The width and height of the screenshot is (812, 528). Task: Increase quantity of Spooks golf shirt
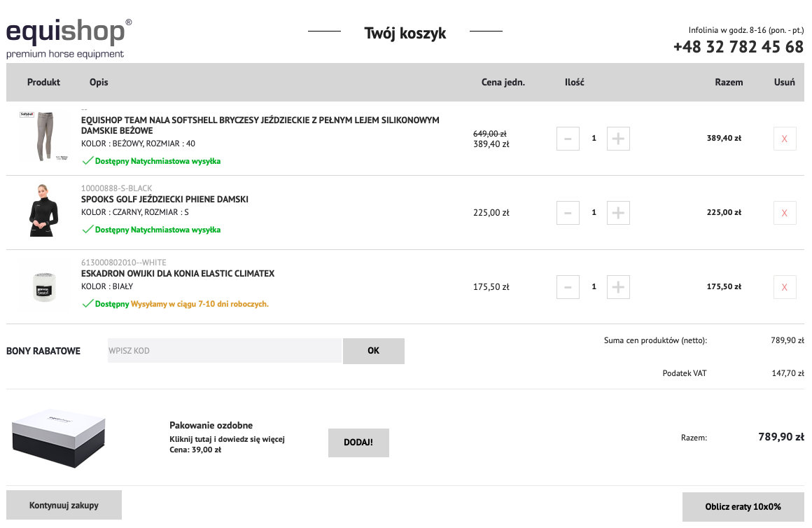618,213
